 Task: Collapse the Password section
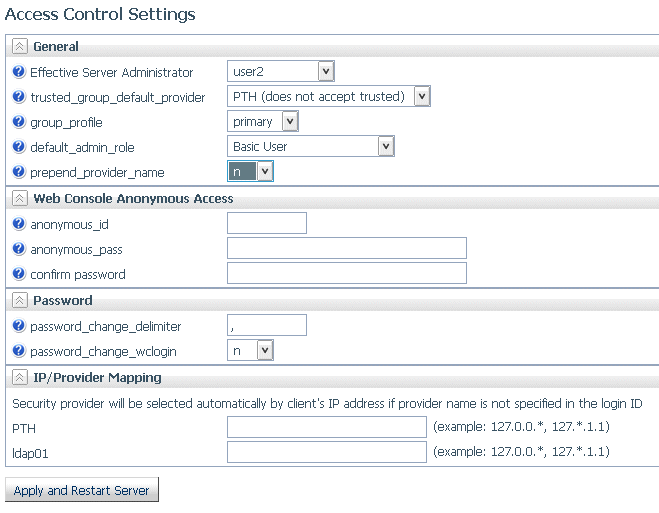tap(20, 300)
